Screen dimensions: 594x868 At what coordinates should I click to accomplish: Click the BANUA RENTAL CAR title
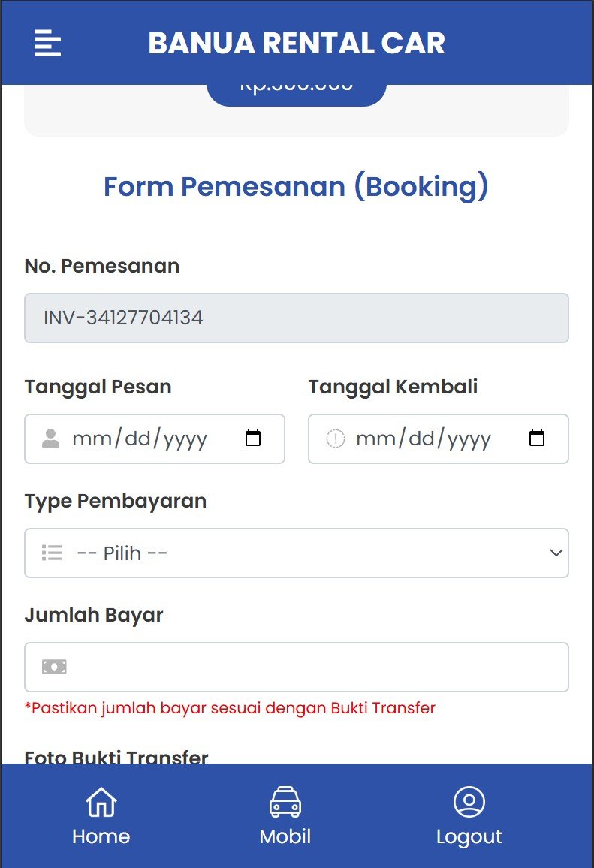pyautogui.click(x=297, y=43)
